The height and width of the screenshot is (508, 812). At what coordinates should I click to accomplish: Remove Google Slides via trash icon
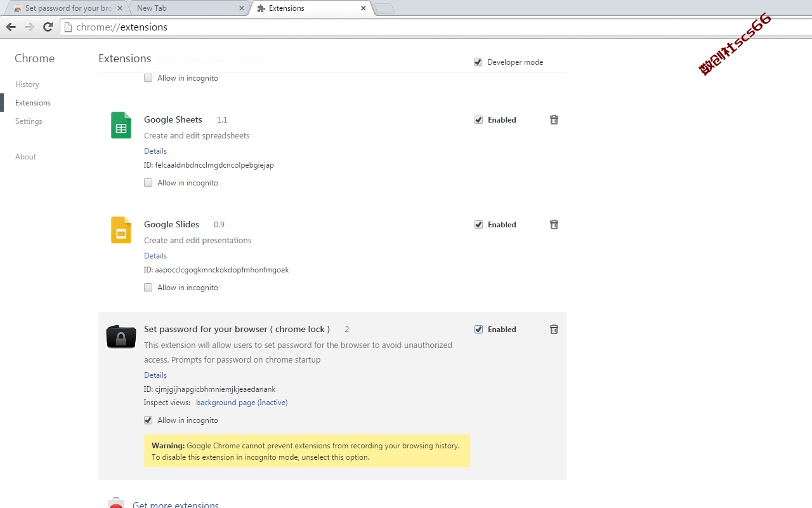tap(554, 224)
